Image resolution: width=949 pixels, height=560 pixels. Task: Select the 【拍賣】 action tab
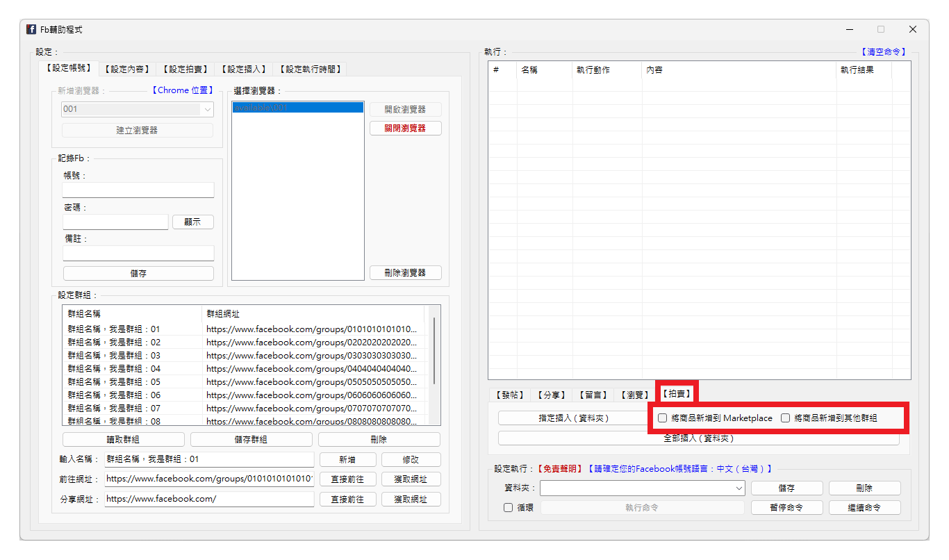pyautogui.click(x=677, y=394)
